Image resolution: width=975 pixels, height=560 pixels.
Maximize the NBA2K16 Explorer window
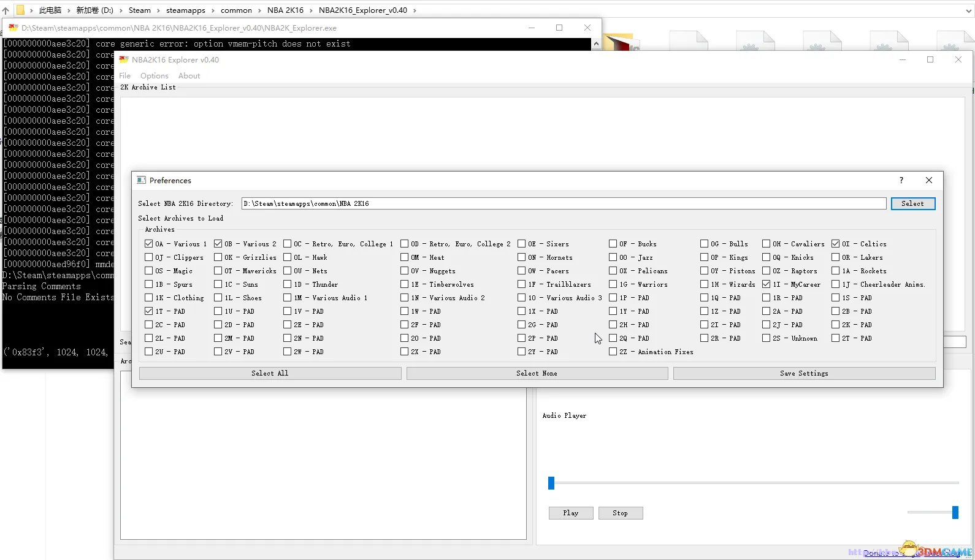(x=930, y=59)
